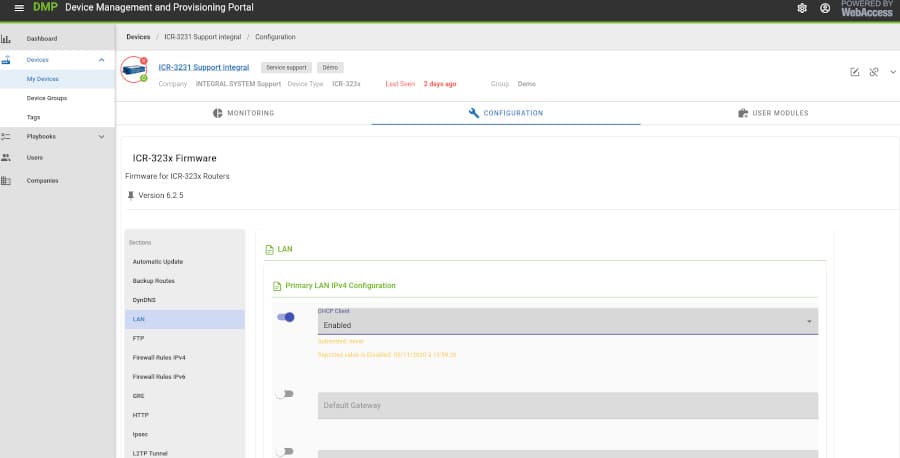900x458 pixels.
Task: Click the Companies building icon in sidebar
Action: (6, 181)
